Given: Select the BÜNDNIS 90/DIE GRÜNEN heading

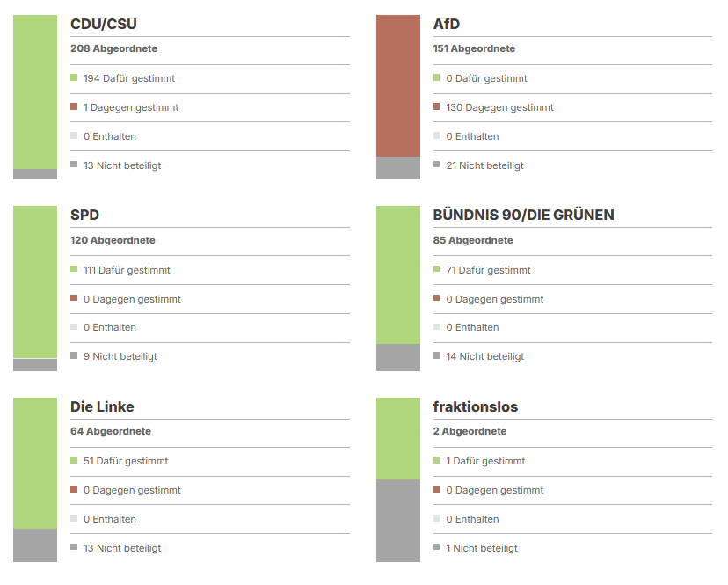Looking at the screenshot, I should click(x=523, y=215).
